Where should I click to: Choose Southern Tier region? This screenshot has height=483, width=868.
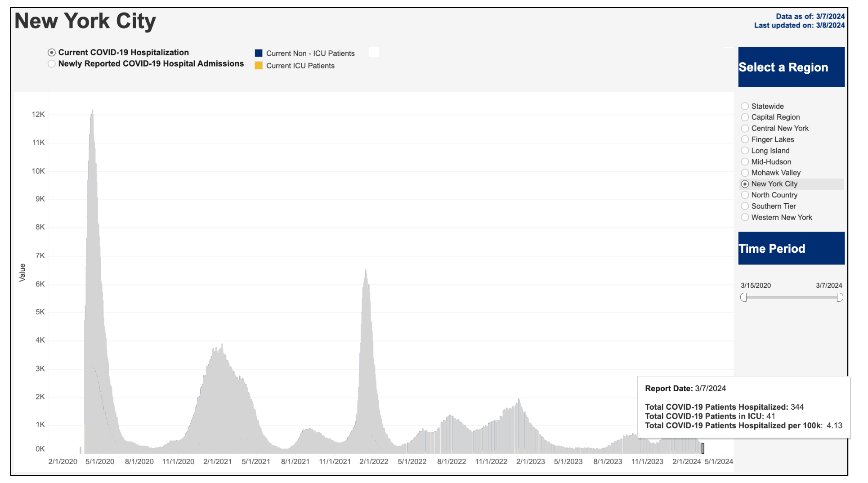tap(745, 206)
